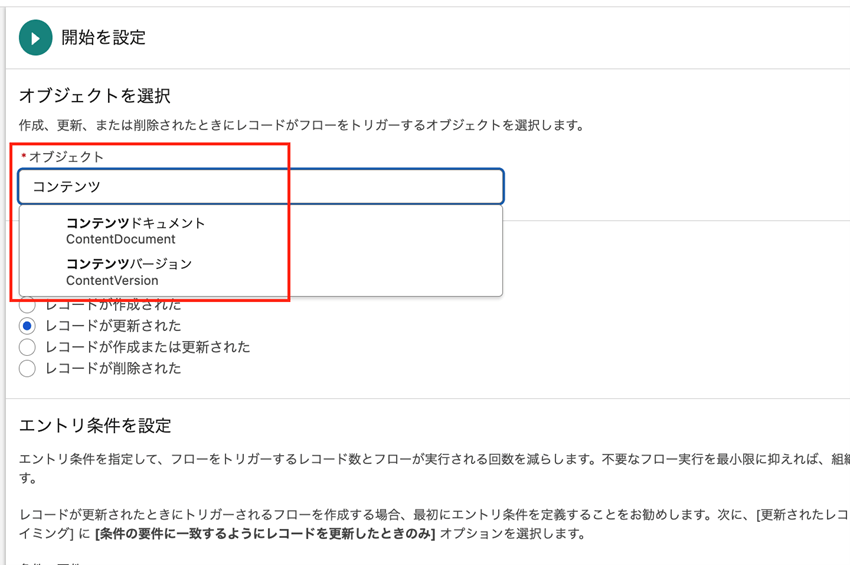
Task: Click the オブジェクト search input field
Action: click(261, 186)
